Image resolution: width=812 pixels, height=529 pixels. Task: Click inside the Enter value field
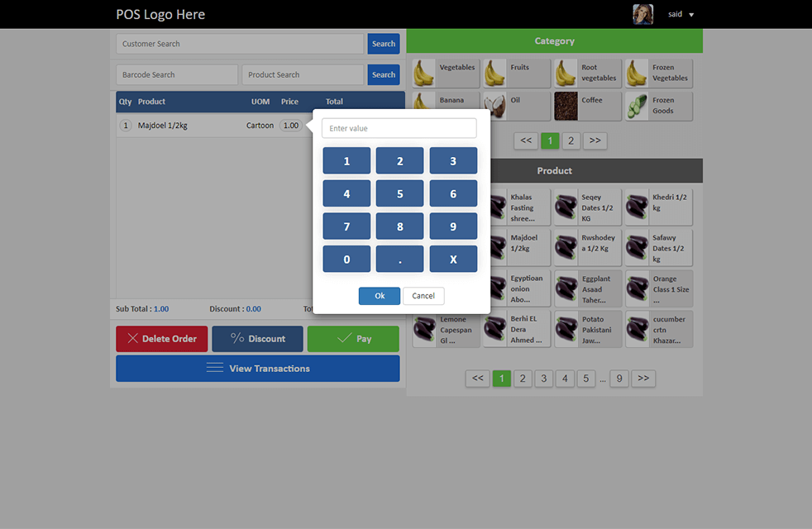(399, 128)
